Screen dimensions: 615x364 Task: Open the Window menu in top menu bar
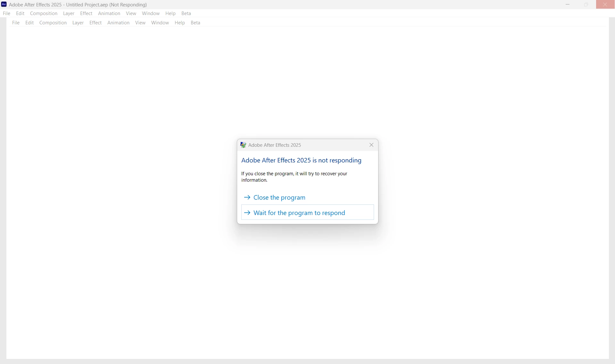(x=151, y=13)
